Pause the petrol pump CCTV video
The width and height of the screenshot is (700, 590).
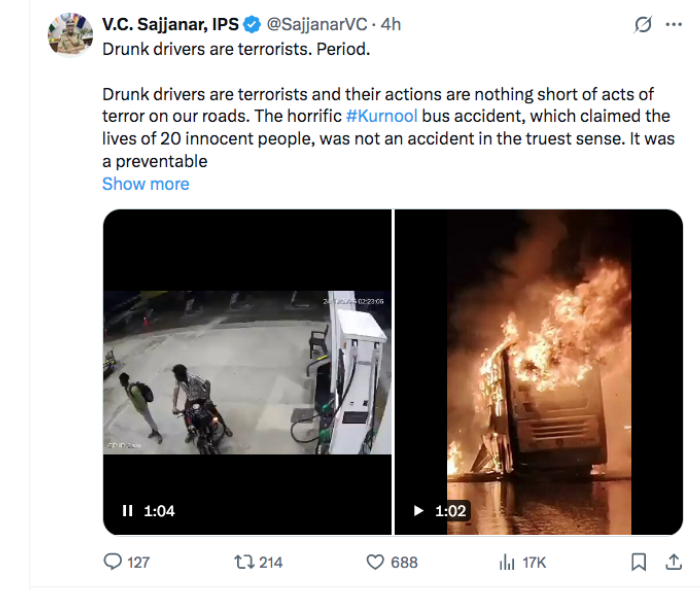pos(127,511)
